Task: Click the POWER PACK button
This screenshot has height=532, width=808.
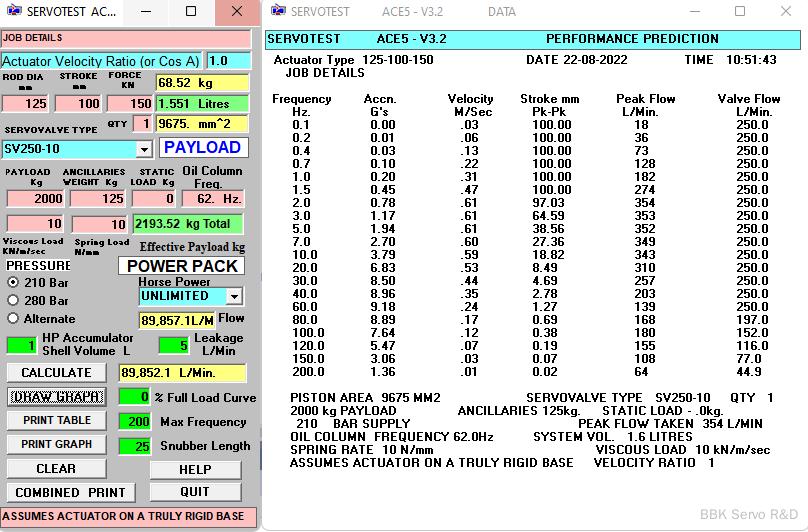Action: tap(182, 266)
